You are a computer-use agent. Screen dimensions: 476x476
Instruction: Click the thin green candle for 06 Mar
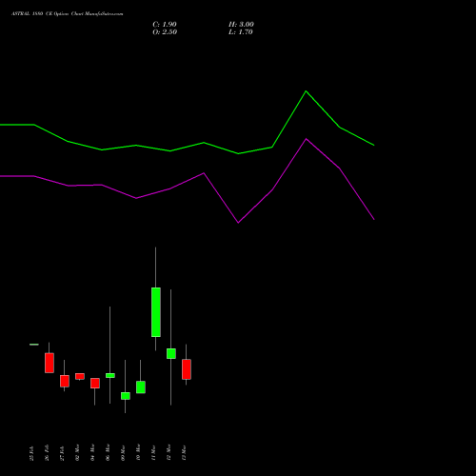click(x=110, y=375)
